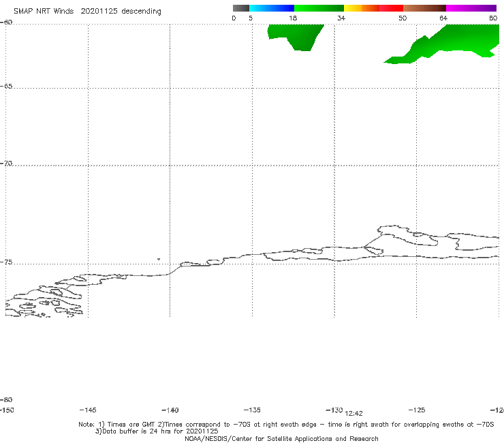Click the longitude label '-130'

(x=334, y=410)
